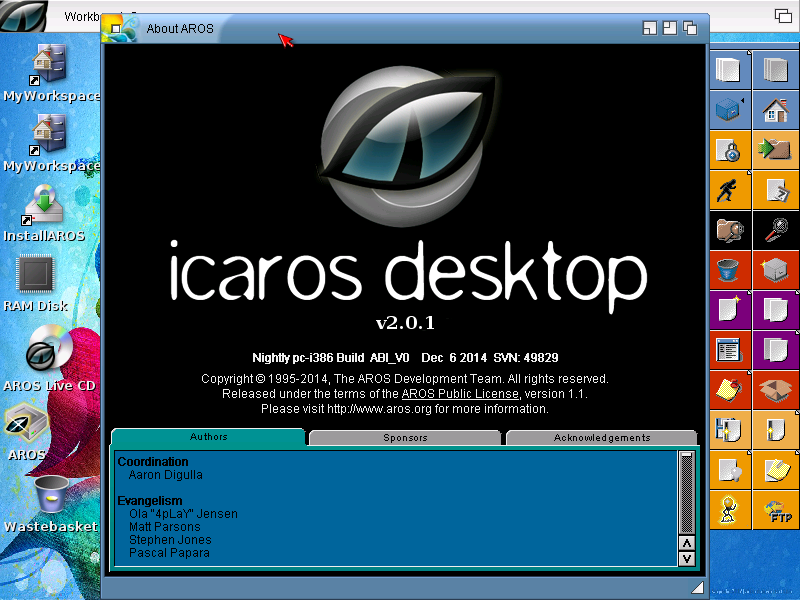Open the Acknowledgements tab

[x=602, y=438]
